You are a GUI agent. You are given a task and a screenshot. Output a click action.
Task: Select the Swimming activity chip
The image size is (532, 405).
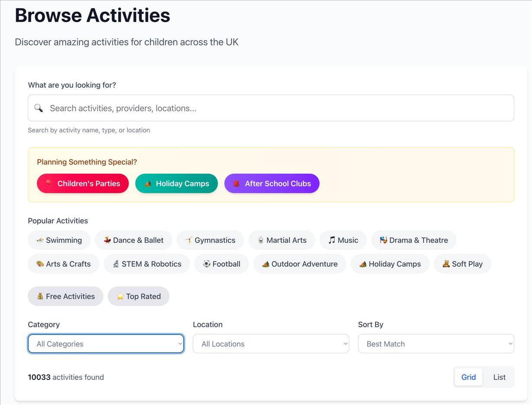click(x=59, y=240)
